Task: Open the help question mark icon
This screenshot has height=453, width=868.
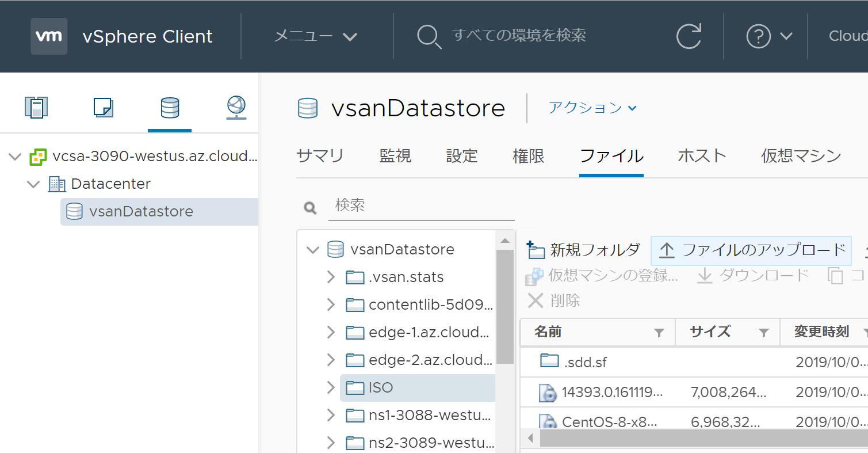Action: click(x=758, y=37)
